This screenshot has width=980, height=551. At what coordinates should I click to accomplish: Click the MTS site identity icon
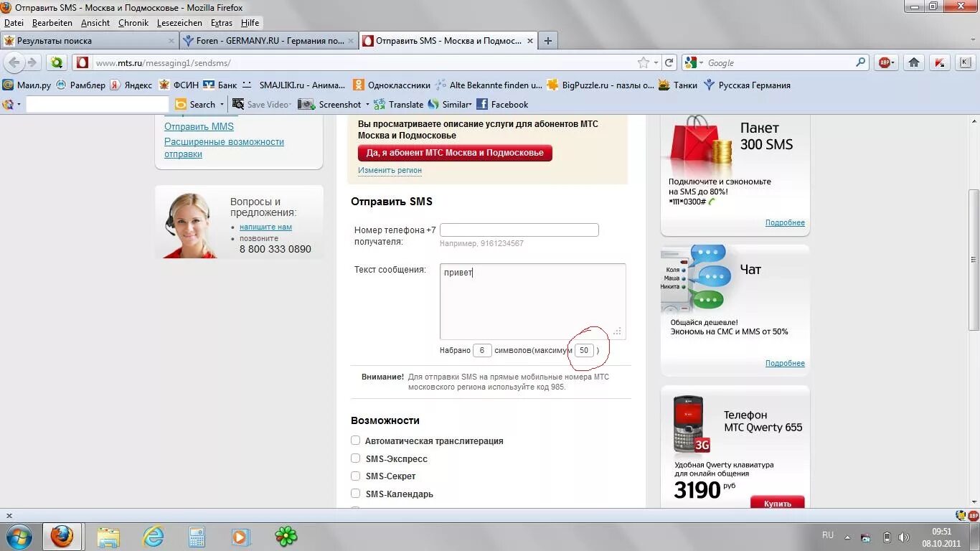click(x=83, y=63)
